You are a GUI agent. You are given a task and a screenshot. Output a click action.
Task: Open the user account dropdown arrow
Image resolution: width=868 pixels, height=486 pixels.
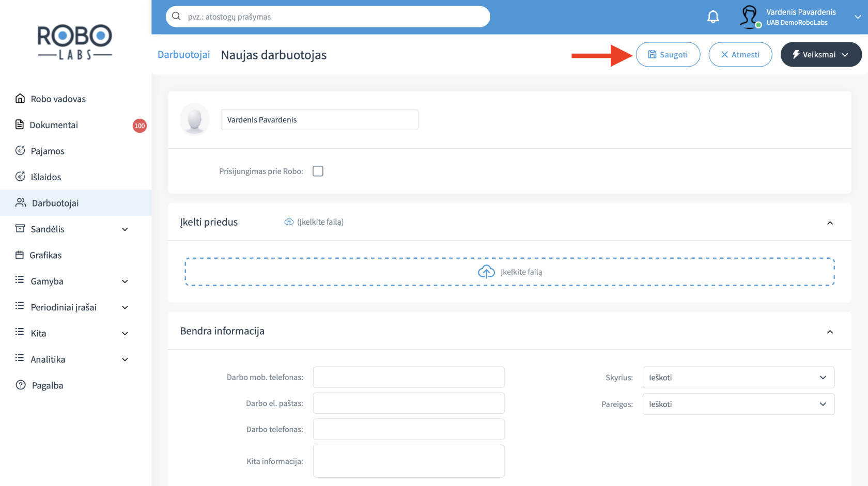click(x=858, y=17)
